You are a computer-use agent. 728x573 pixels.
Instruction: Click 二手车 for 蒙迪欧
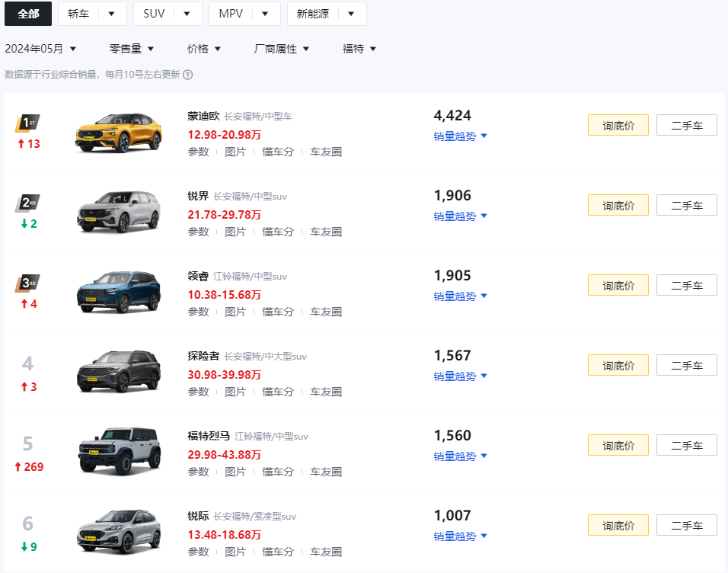pos(687,125)
